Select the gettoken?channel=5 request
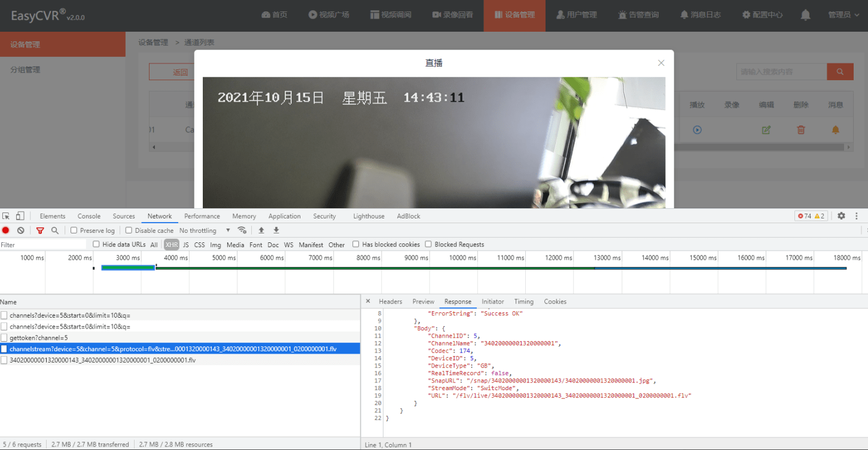 [39, 337]
